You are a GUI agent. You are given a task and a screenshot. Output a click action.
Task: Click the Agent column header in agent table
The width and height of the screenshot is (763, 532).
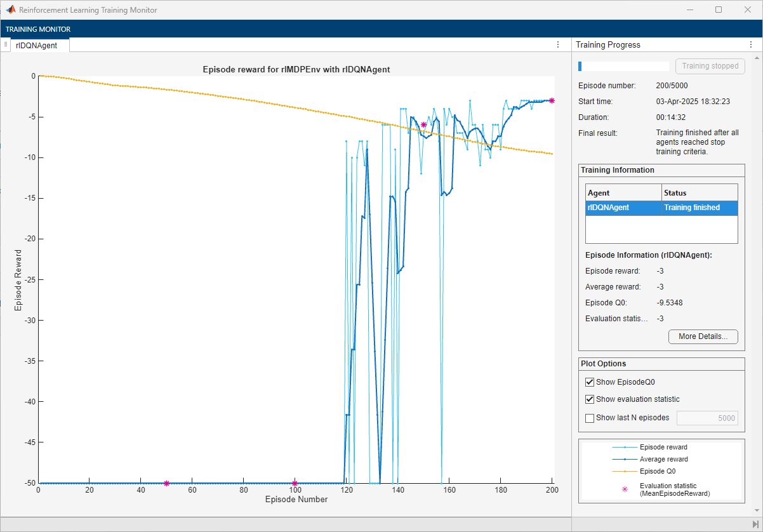(x=623, y=193)
